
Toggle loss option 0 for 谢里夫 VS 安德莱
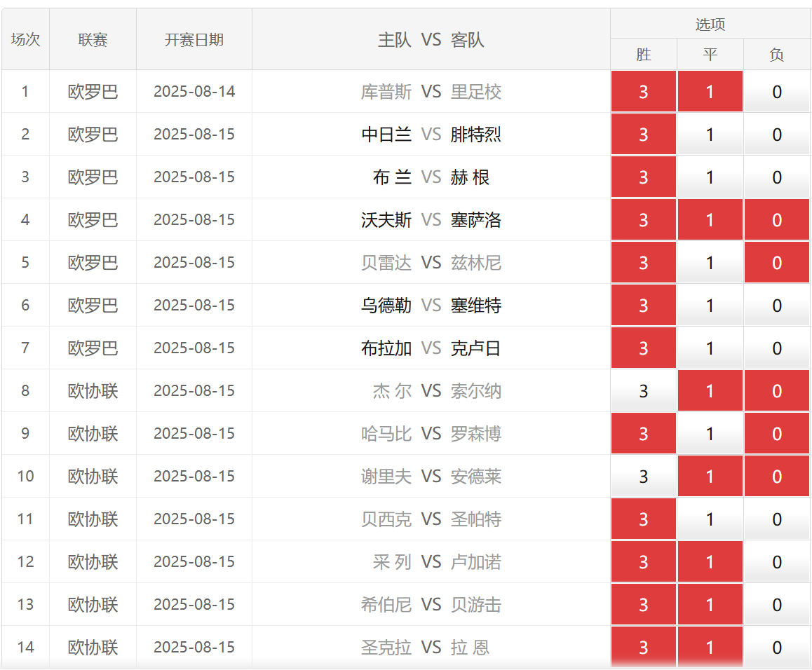coord(777,477)
